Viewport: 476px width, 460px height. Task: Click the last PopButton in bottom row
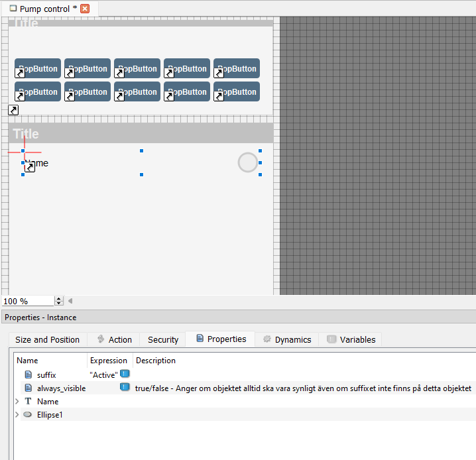click(237, 91)
